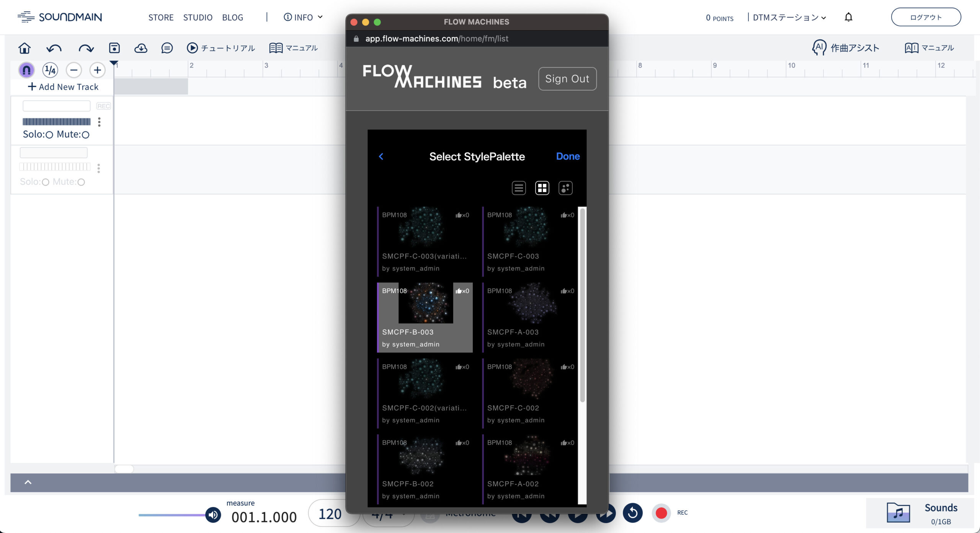Expand the bottom panel chevron
Image resolution: width=980 pixels, height=533 pixels.
point(28,482)
